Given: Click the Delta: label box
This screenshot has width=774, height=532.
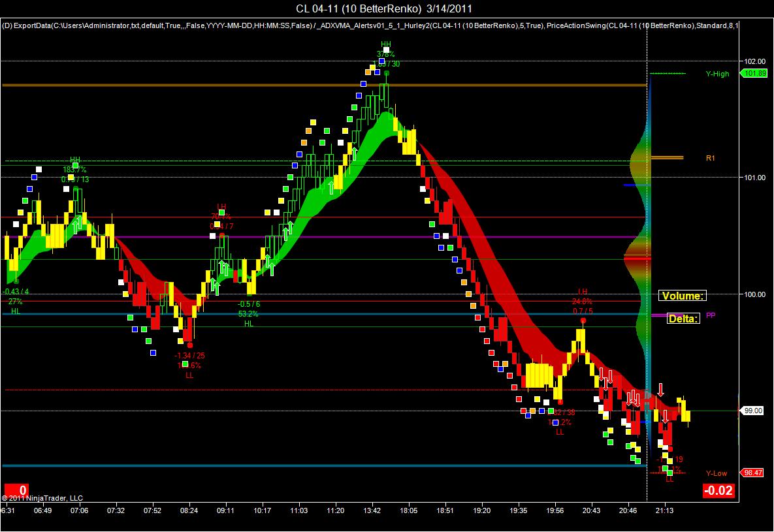Looking at the screenshot, I should [x=683, y=319].
